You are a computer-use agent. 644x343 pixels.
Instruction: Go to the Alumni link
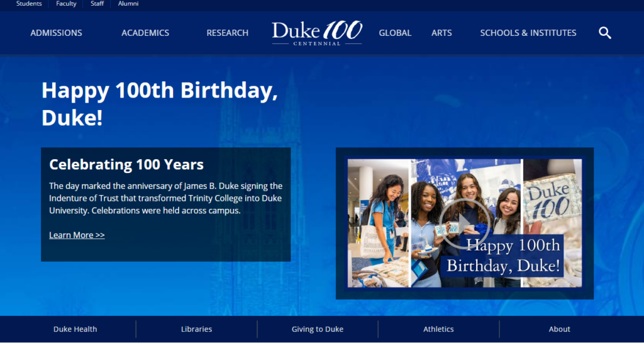coord(128,4)
